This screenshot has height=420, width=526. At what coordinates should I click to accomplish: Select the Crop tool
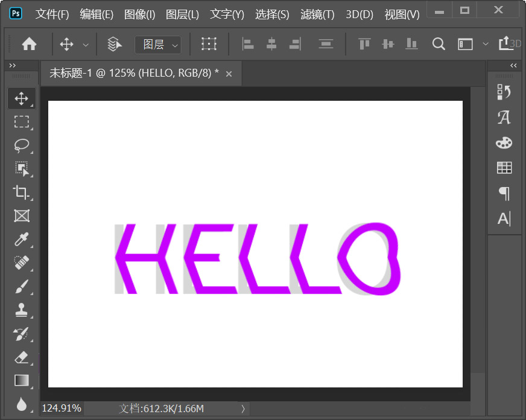tap(21, 192)
